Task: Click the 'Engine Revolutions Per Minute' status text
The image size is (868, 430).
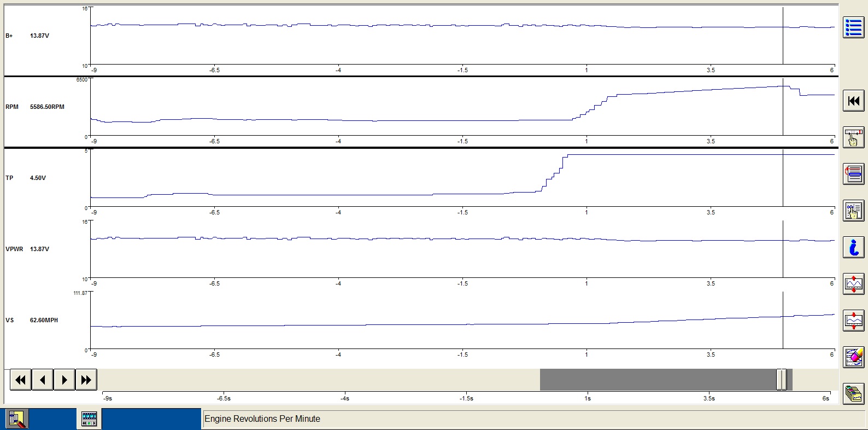Action: pos(262,419)
